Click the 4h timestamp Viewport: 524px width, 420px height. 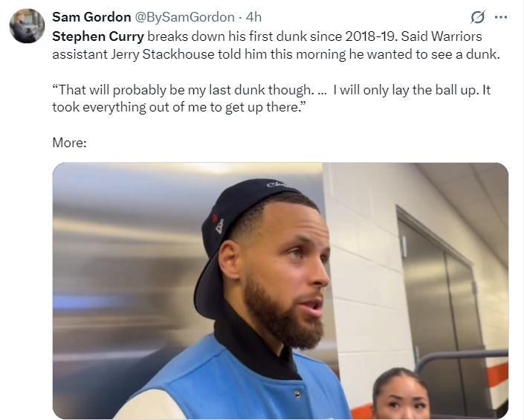tap(253, 17)
